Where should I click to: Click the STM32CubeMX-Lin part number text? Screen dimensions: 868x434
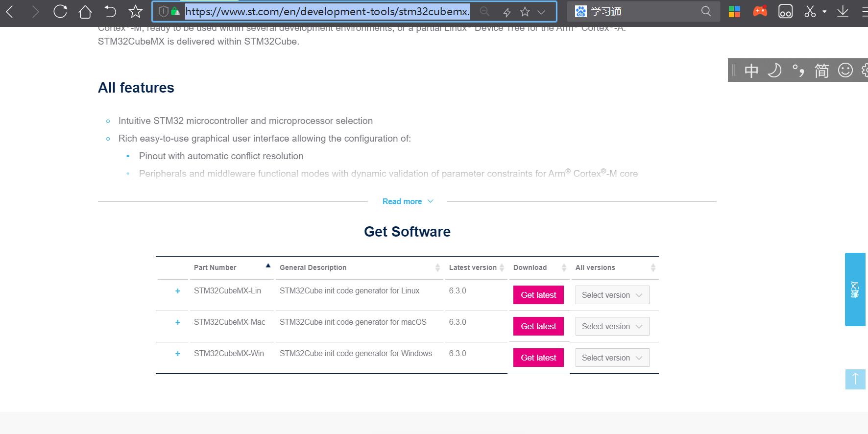(x=227, y=290)
